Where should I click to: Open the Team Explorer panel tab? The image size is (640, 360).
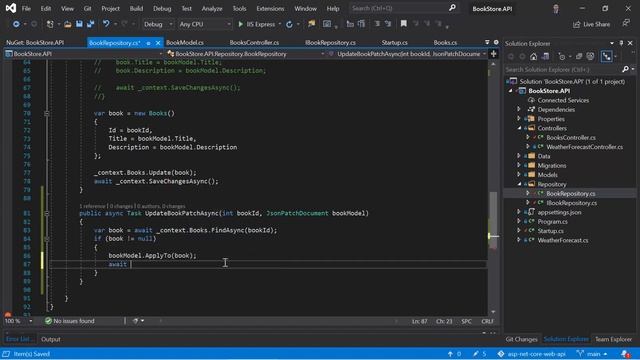tap(613, 339)
